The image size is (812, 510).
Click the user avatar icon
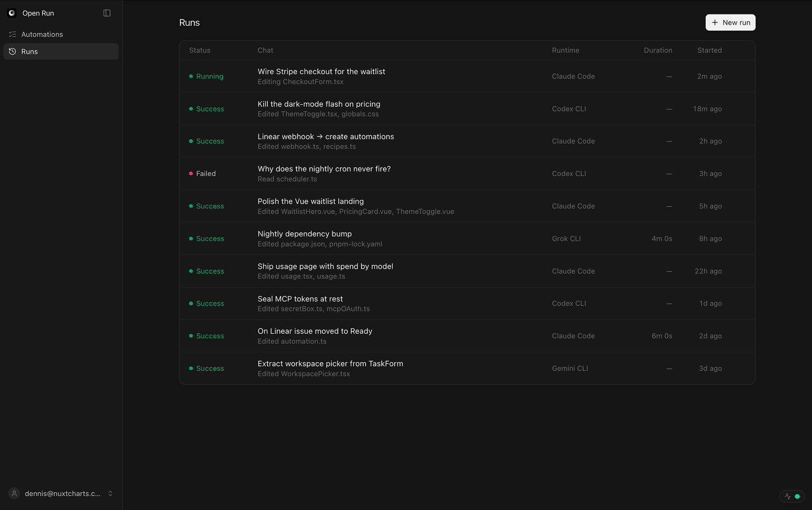coord(15,493)
